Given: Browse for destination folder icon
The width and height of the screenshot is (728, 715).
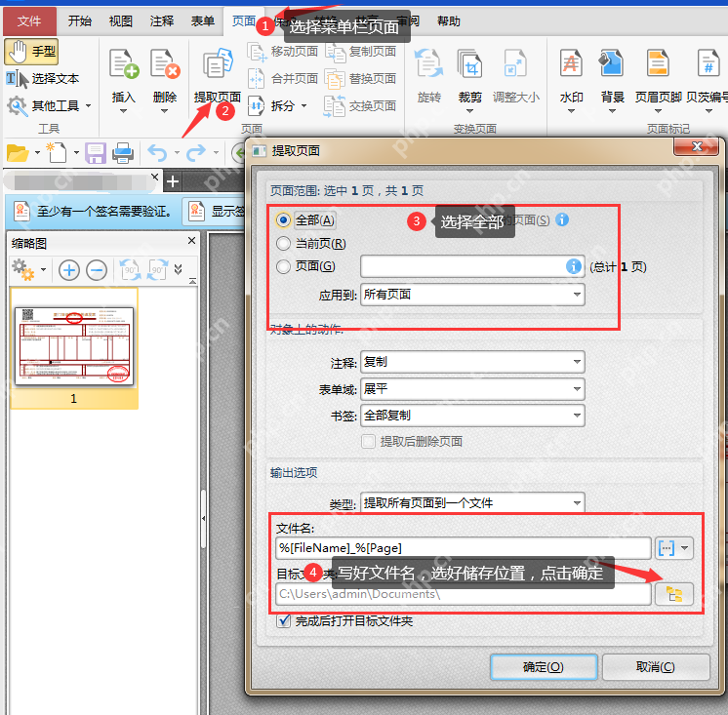Looking at the screenshot, I should pos(674,594).
